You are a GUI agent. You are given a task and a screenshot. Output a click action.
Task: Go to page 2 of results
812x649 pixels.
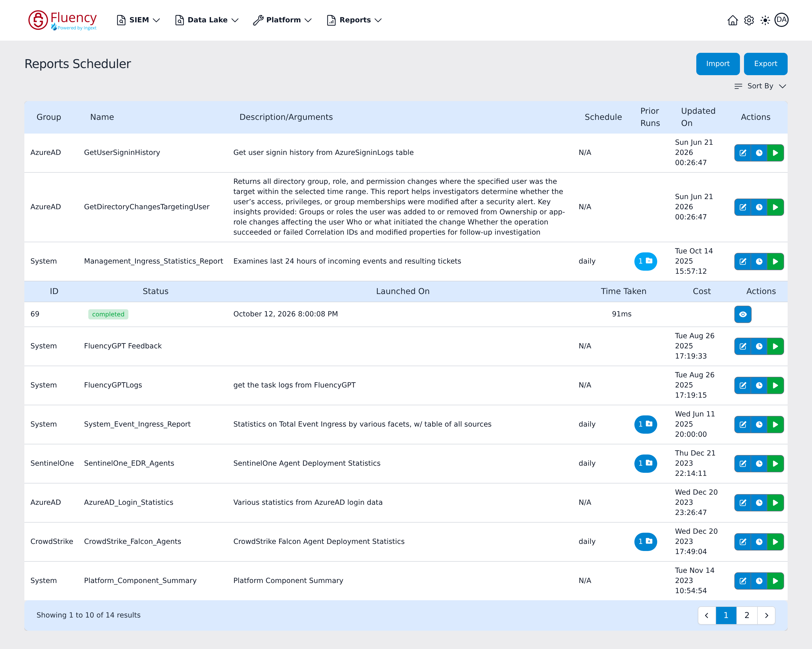click(x=747, y=615)
